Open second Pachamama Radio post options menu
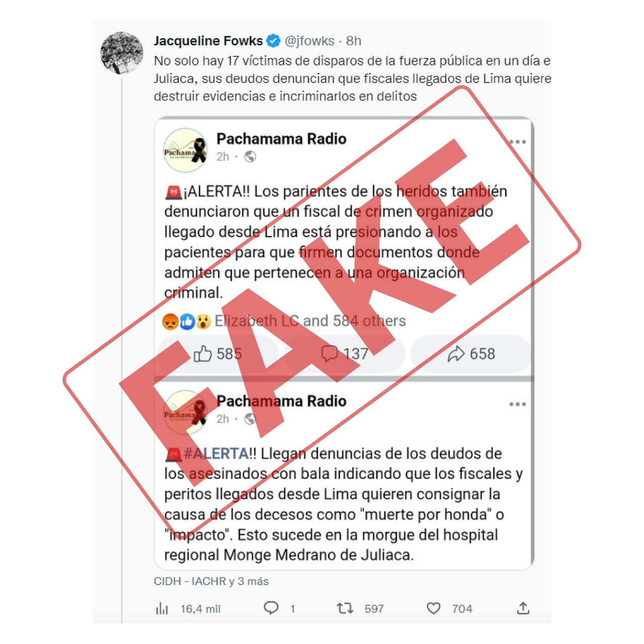 pyautogui.click(x=517, y=404)
